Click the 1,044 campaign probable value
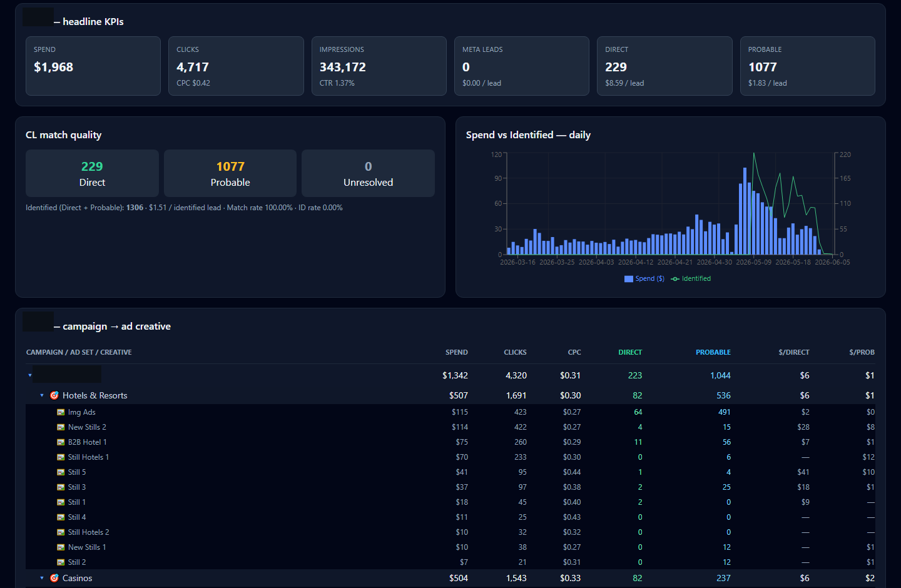The image size is (901, 588). click(720, 375)
